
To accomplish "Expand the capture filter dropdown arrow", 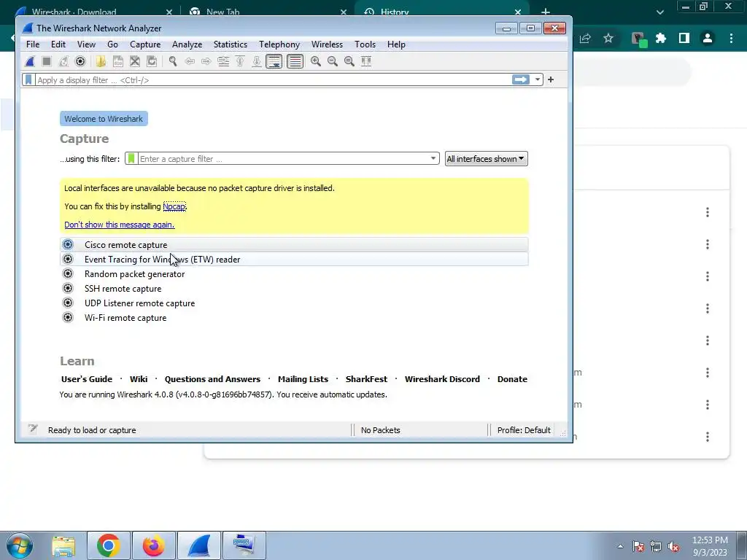I will click(x=433, y=158).
